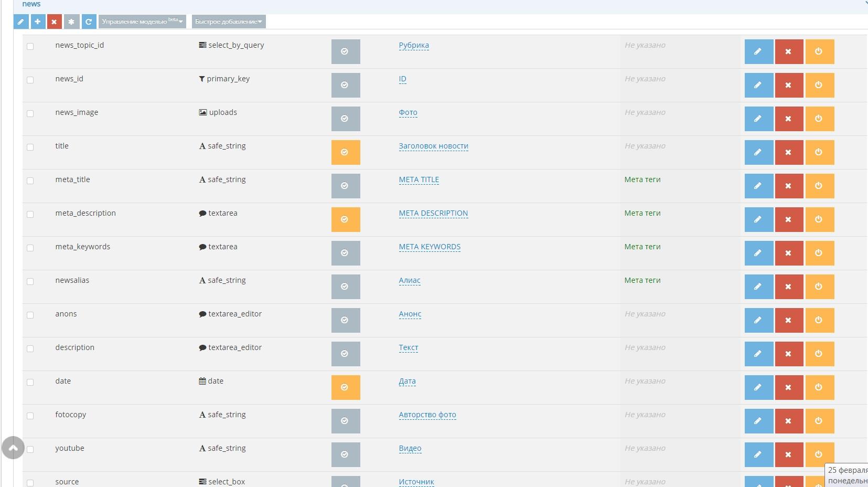Click the refresh icon in the top toolbar
Screen dimensions: 868x487
tap(89, 22)
